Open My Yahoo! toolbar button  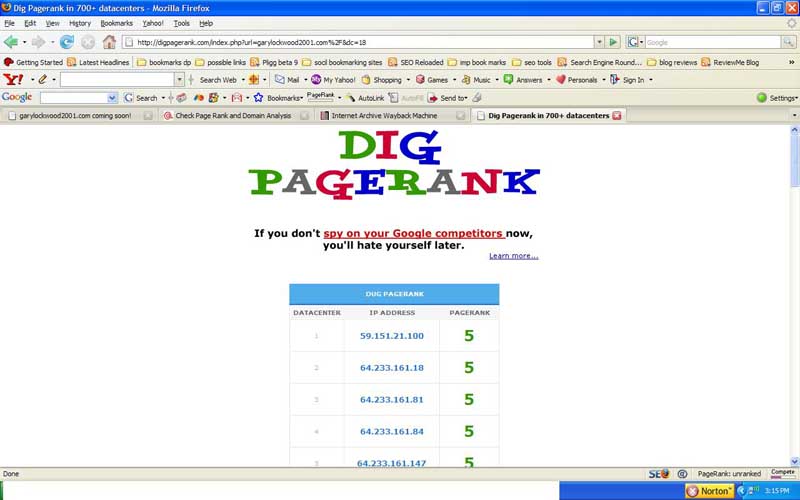333,80
